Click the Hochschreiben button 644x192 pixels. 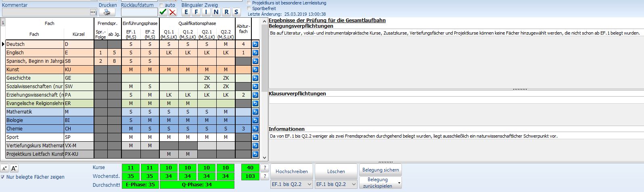tap(292, 171)
